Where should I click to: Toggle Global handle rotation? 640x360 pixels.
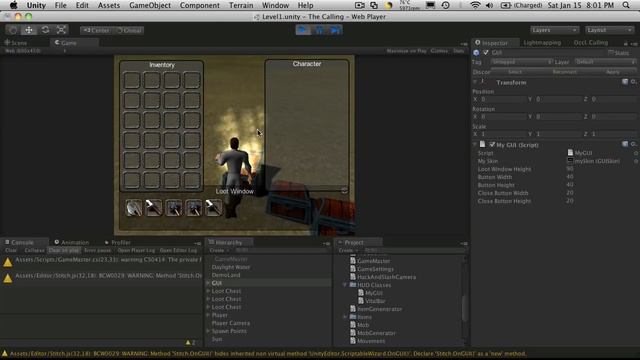[x=129, y=30]
